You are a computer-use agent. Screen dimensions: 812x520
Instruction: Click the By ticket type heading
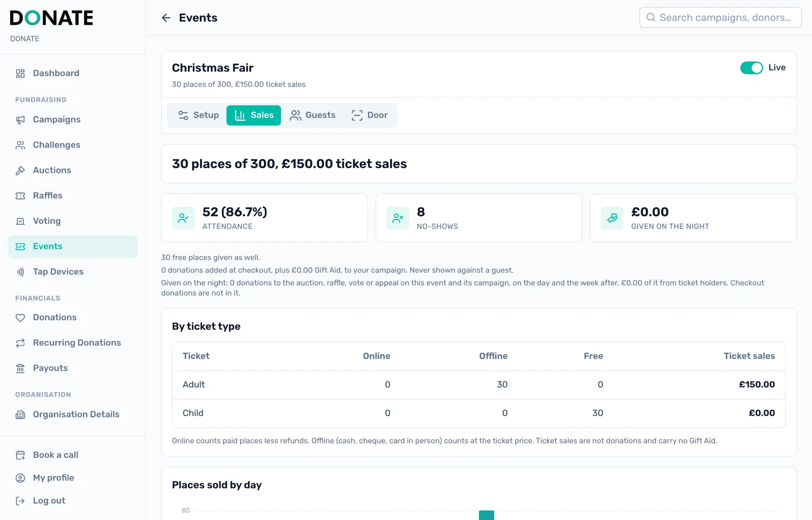click(206, 327)
